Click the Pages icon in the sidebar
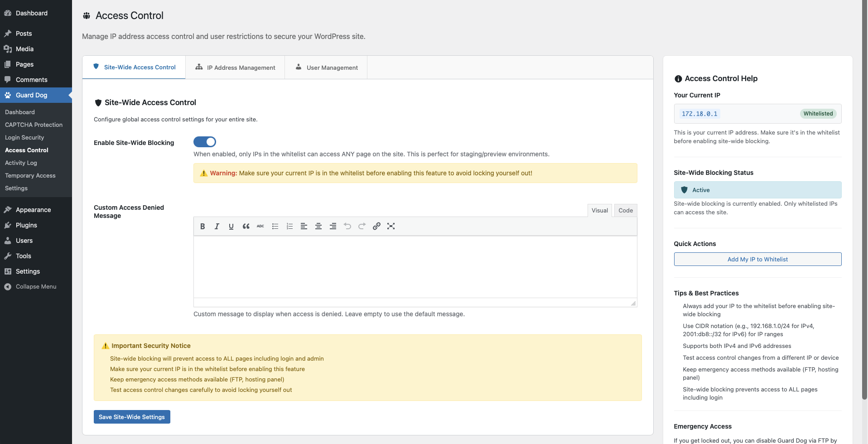 (x=8, y=64)
